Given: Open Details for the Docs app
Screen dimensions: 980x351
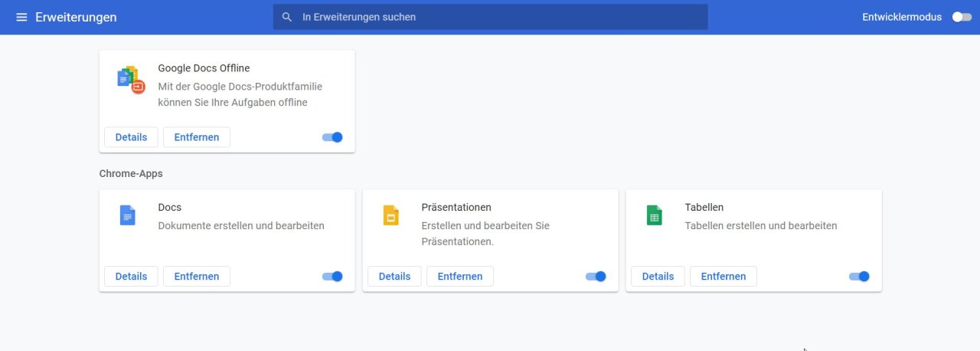Looking at the screenshot, I should click(x=131, y=277).
